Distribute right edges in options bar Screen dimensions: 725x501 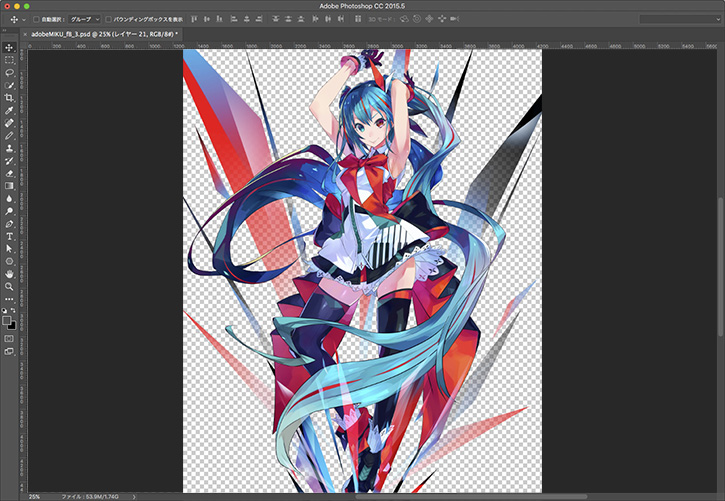340,19
